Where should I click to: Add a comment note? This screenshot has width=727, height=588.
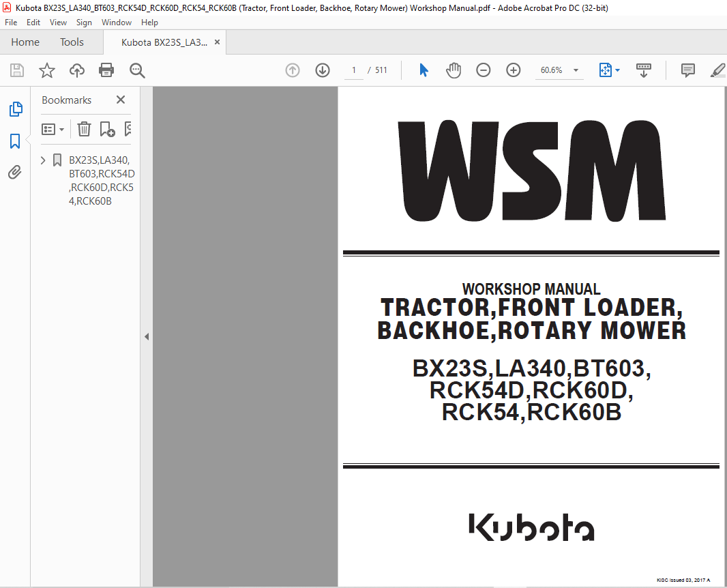coord(687,70)
